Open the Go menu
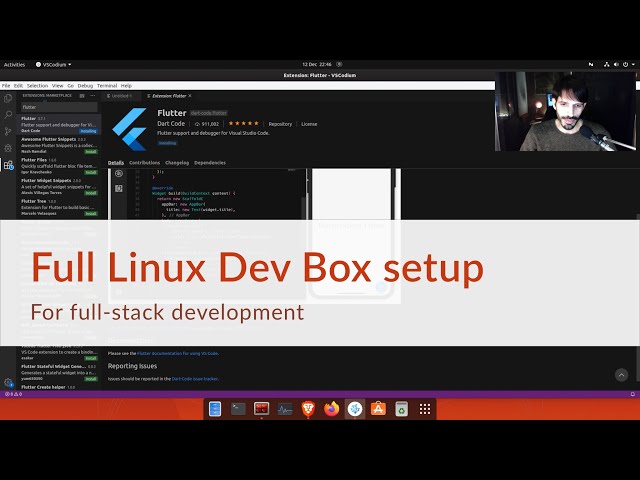Viewport: 640px width, 480px height. pos(71,86)
